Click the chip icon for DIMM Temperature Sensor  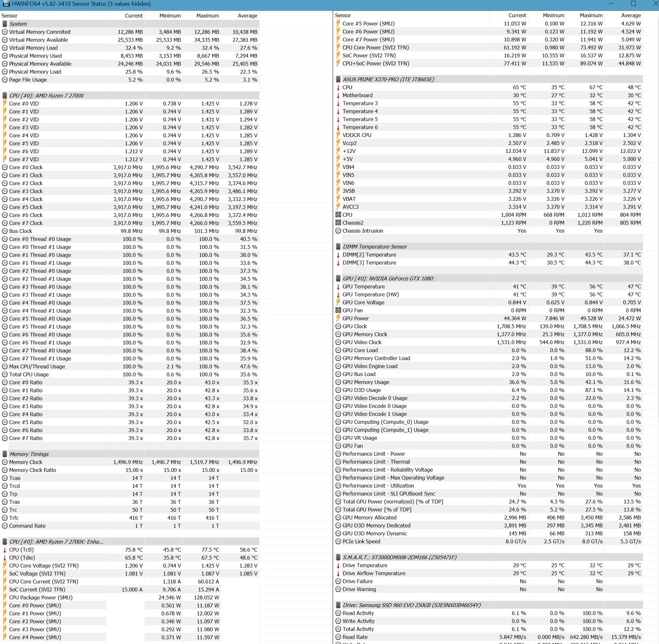pyautogui.click(x=338, y=247)
